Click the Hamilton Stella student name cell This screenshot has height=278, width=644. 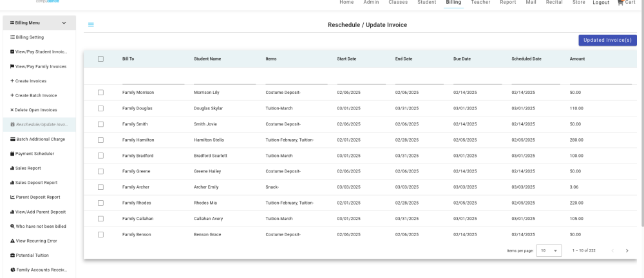click(x=209, y=140)
